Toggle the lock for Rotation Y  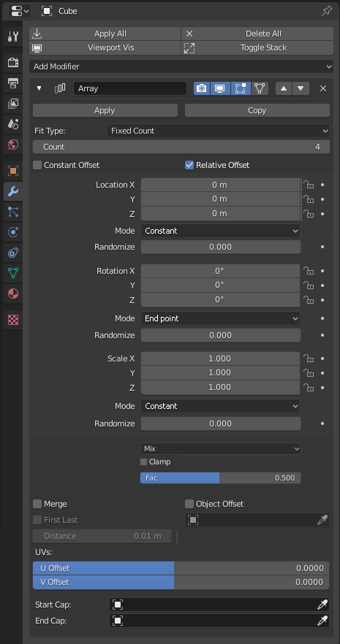(x=309, y=285)
